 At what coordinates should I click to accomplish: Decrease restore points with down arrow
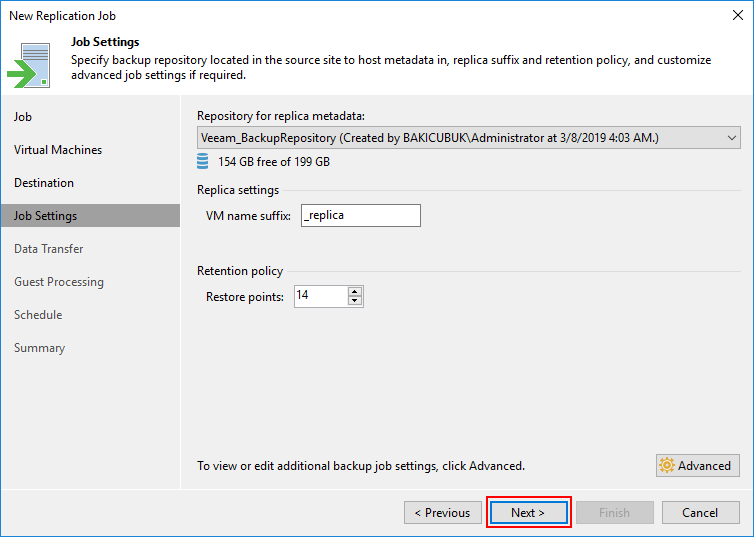(355, 301)
